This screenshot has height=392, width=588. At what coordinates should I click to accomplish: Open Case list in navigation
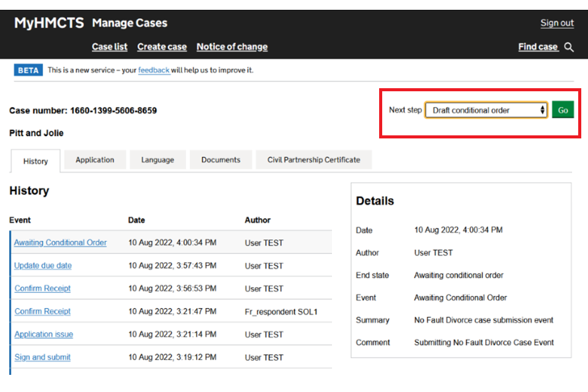(110, 47)
